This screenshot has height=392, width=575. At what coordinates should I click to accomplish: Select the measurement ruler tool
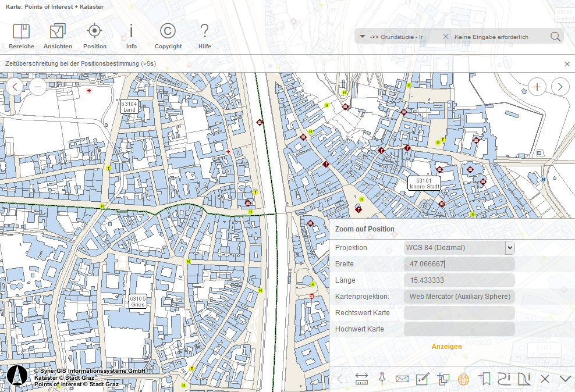(362, 379)
